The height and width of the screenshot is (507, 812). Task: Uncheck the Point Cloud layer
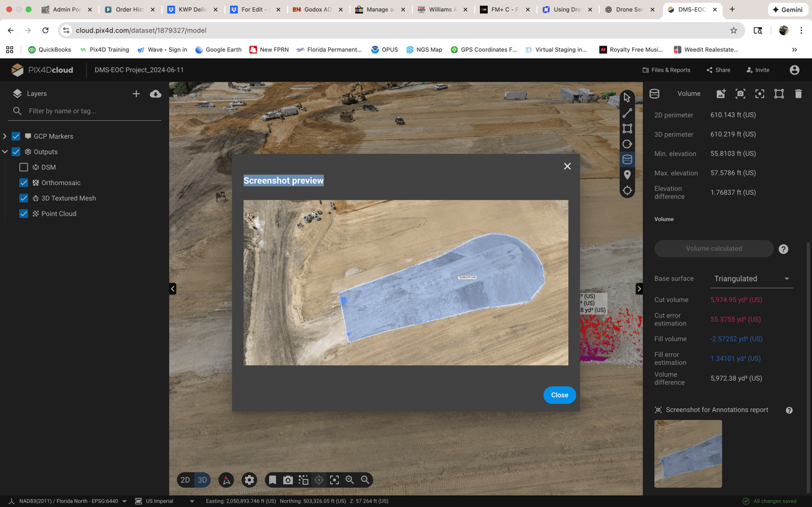(23, 213)
